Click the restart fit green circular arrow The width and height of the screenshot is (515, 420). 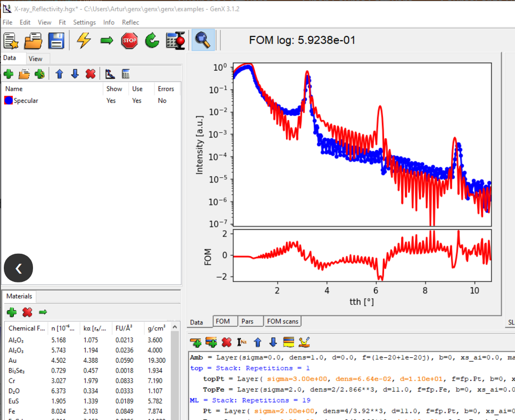pos(152,40)
